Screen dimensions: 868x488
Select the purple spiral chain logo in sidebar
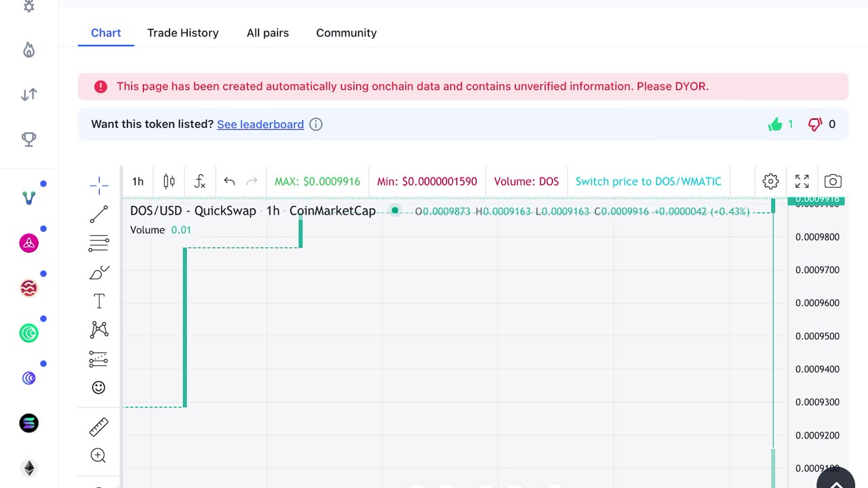pos(28,378)
